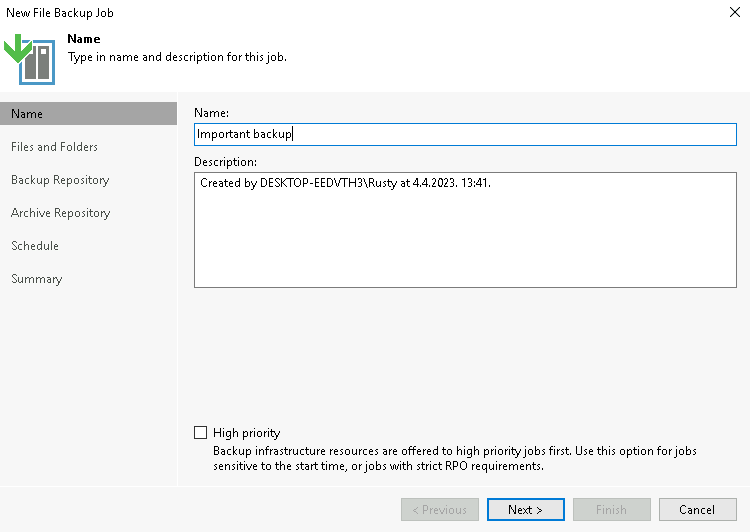This screenshot has width=750, height=532.
Task: Enable the High priority checkbox
Action: tap(200, 432)
